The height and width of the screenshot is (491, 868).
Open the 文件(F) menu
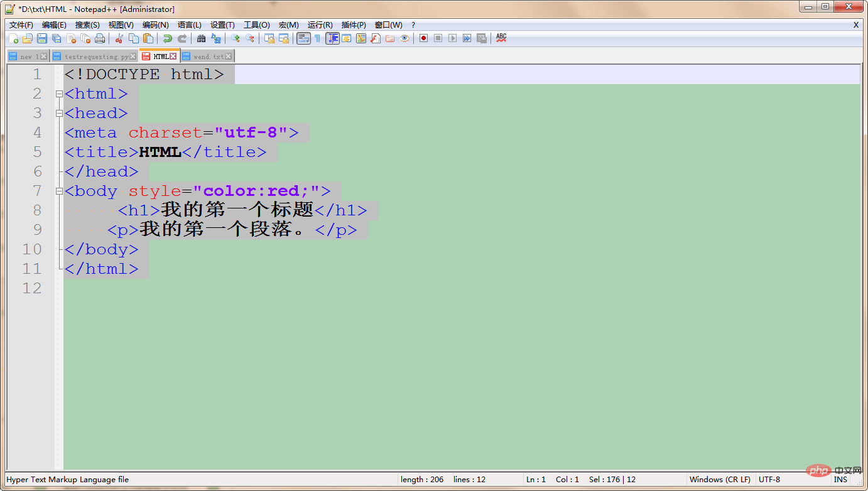[21, 25]
